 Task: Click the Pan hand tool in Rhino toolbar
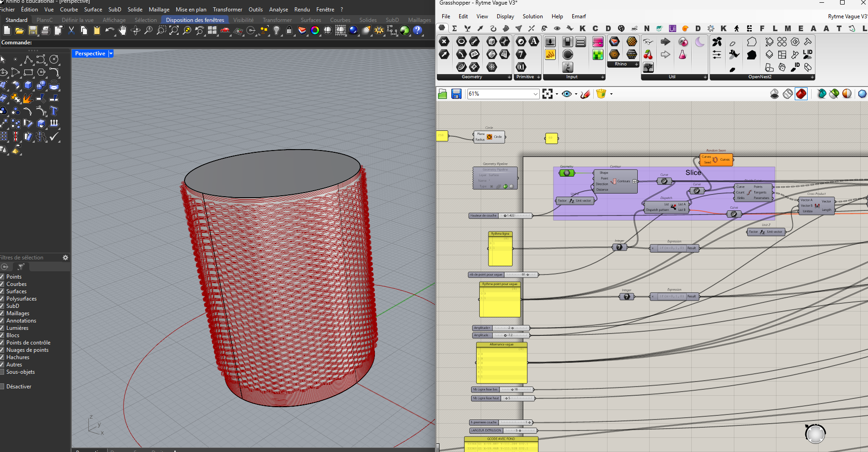(x=122, y=31)
